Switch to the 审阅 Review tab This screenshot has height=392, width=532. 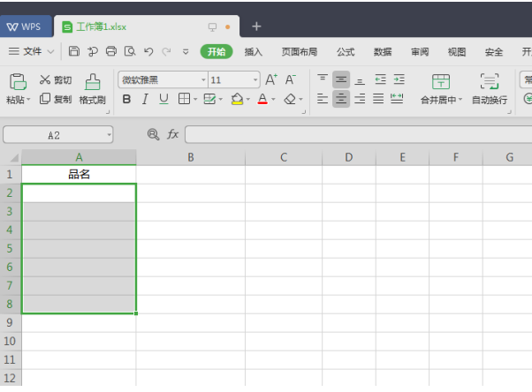(x=420, y=52)
